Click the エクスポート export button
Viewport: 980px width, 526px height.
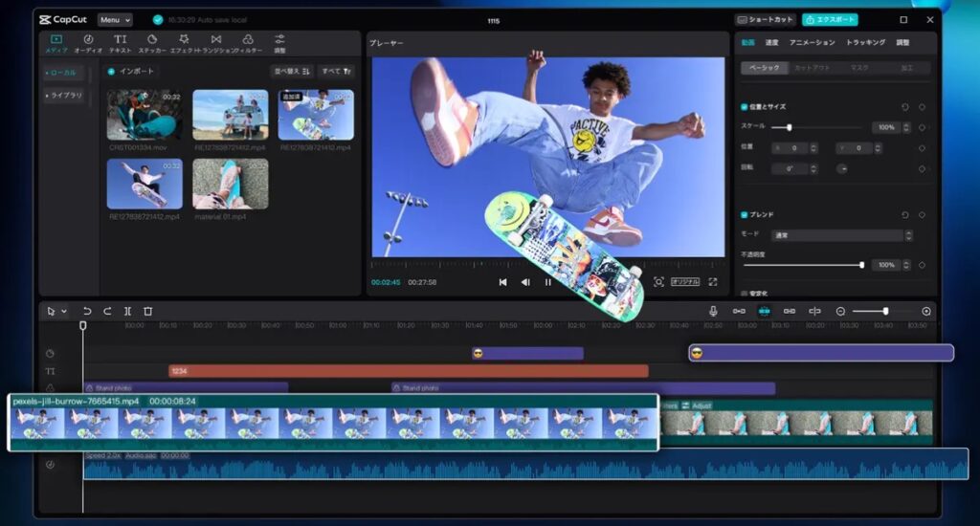(830, 19)
